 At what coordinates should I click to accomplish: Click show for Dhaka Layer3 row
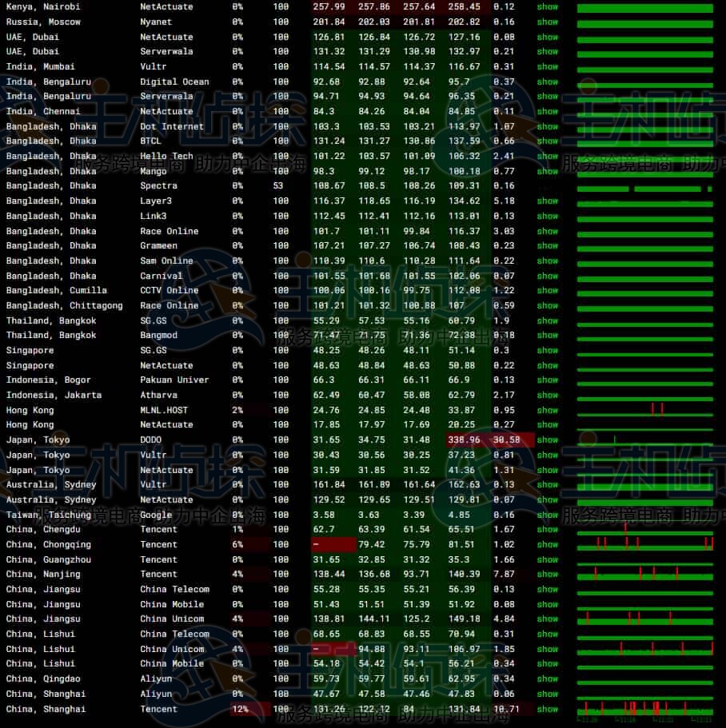547,201
